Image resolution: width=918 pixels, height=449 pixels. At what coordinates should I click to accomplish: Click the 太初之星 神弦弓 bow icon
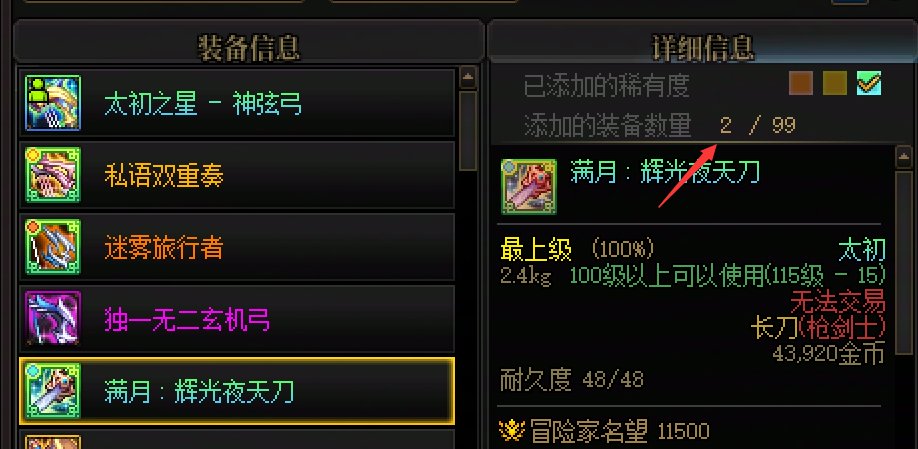pos(53,102)
